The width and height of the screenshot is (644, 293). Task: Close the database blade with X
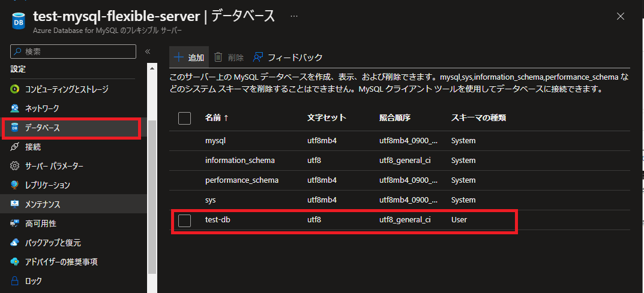click(x=621, y=16)
